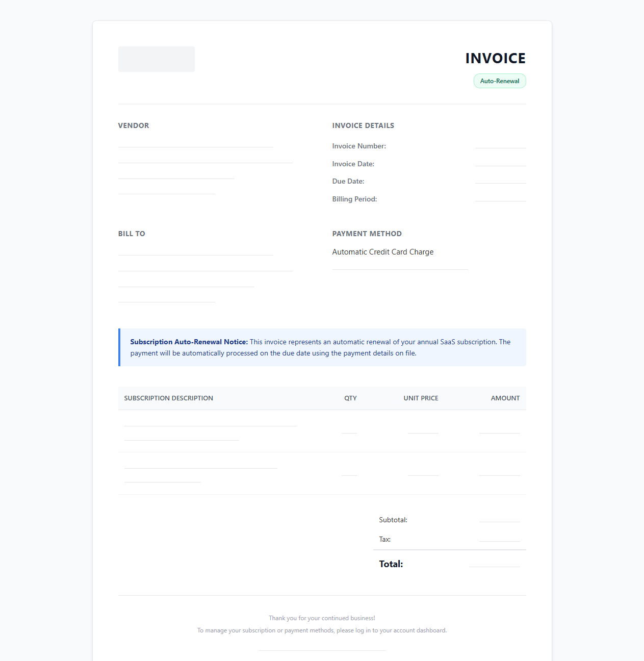The height and width of the screenshot is (661, 644).
Task: Click 'Automatic Credit Card Charge' text
Action: point(383,252)
